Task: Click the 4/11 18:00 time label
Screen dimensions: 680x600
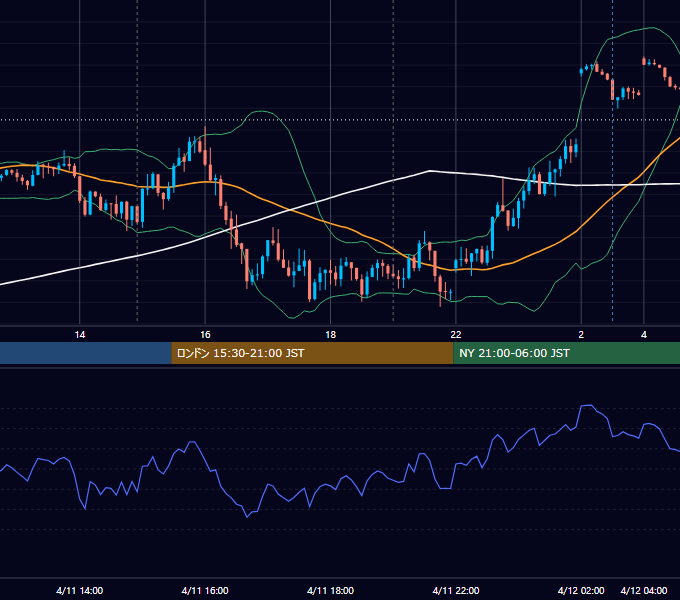Action: pyautogui.click(x=330, y=590)
